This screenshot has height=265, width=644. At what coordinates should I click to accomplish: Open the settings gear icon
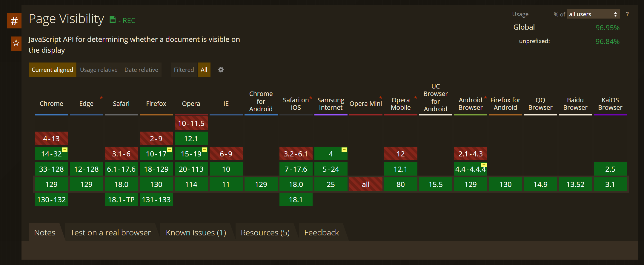221,70
